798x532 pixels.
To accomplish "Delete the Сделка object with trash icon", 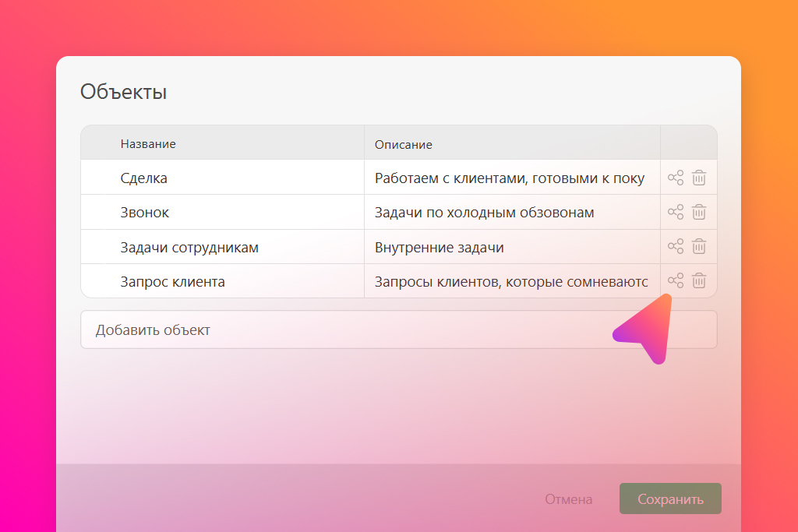I will [700, 178].
